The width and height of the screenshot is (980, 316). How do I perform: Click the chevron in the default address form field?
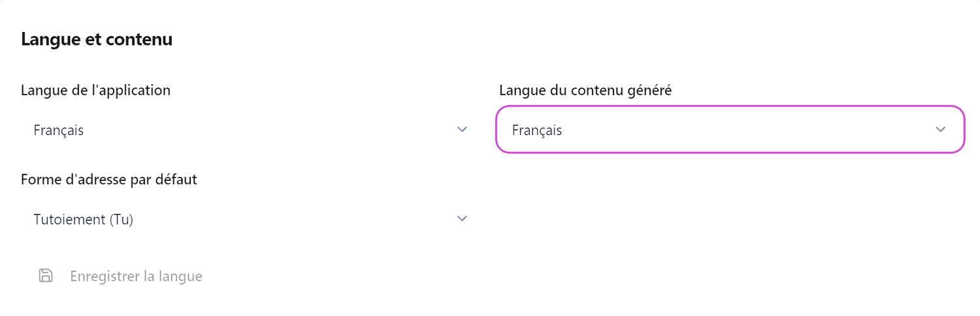click(463, 219)
